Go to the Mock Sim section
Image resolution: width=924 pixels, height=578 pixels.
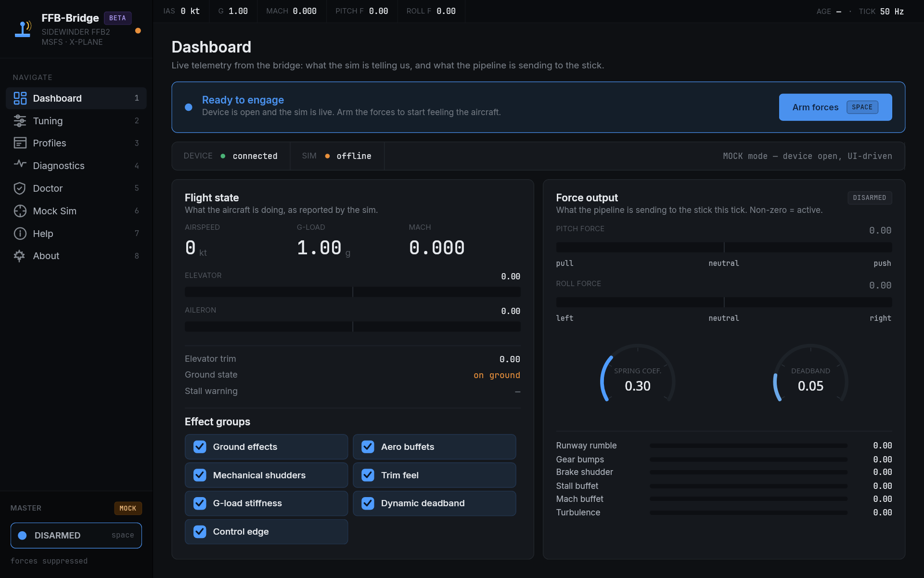[54, 211]
